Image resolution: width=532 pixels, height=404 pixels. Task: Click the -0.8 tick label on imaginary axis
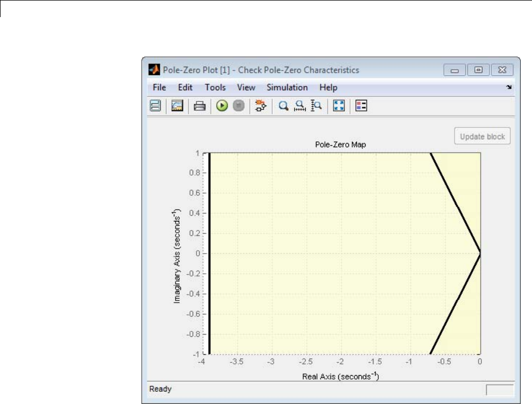click(x=193, y=334)
